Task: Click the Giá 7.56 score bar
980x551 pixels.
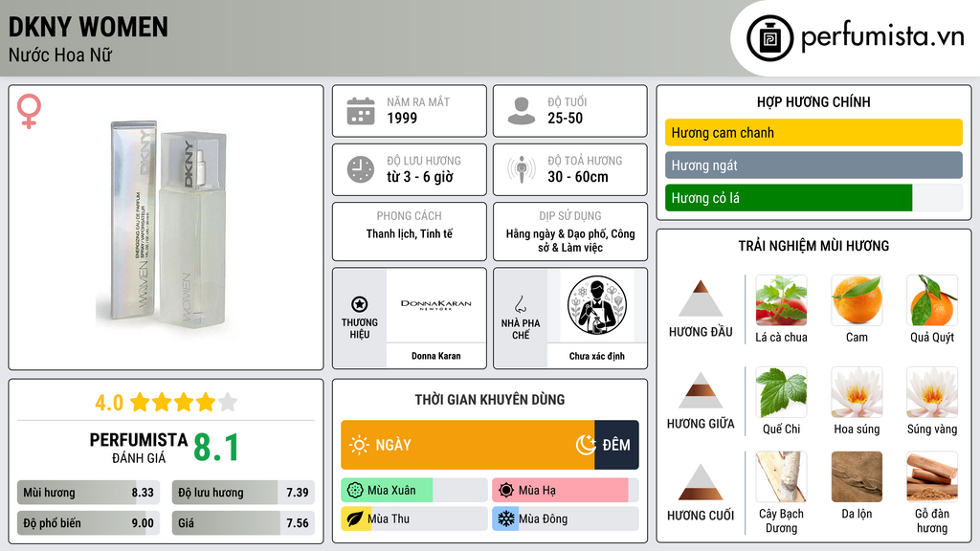Action: [x=244, y=523]
